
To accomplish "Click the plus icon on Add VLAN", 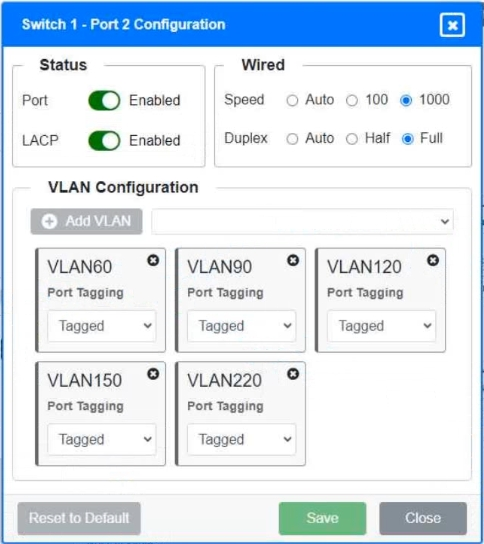I will [x=49, y=221].
